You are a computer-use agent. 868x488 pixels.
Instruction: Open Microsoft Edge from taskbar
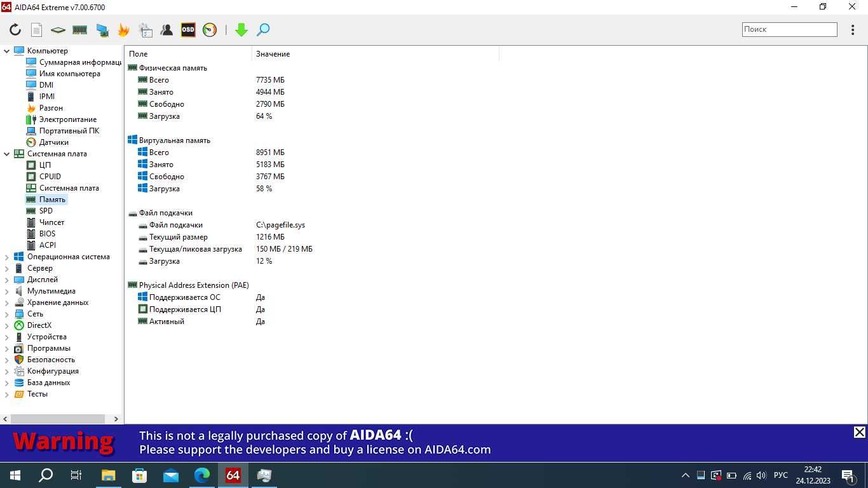pos(202,475)
